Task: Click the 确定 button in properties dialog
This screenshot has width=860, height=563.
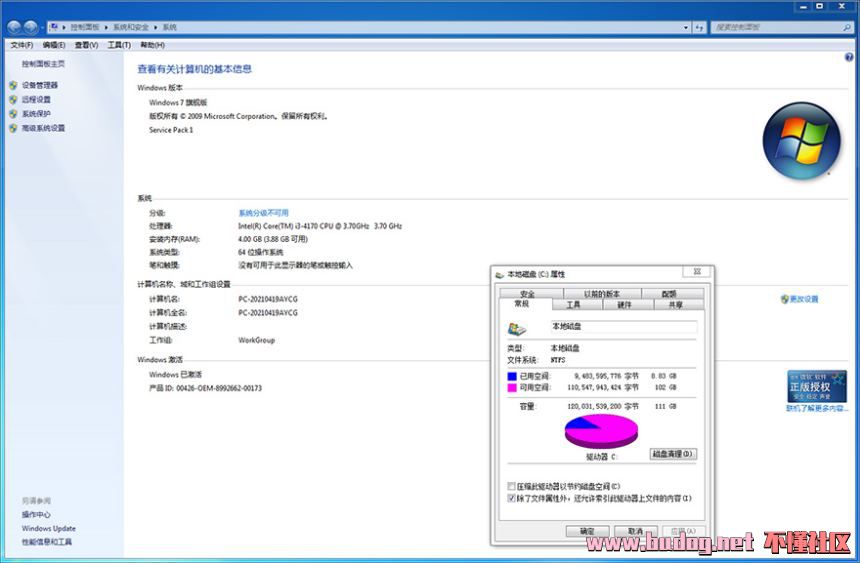Action: point(587,531)
